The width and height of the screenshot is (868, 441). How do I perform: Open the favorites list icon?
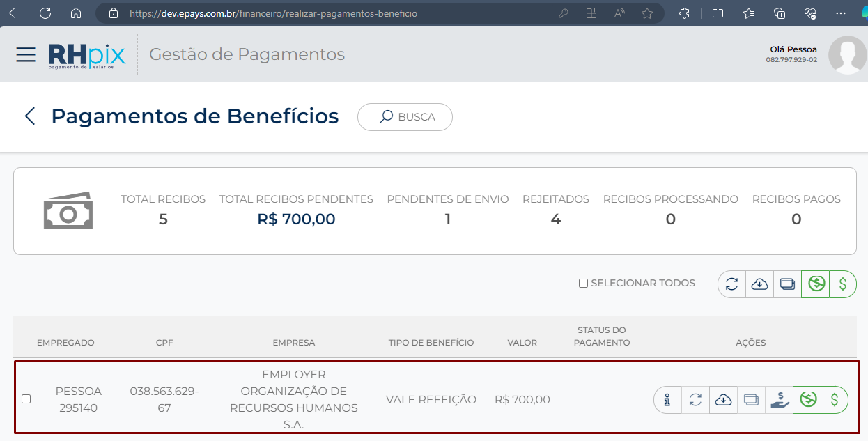click(749, 13)
